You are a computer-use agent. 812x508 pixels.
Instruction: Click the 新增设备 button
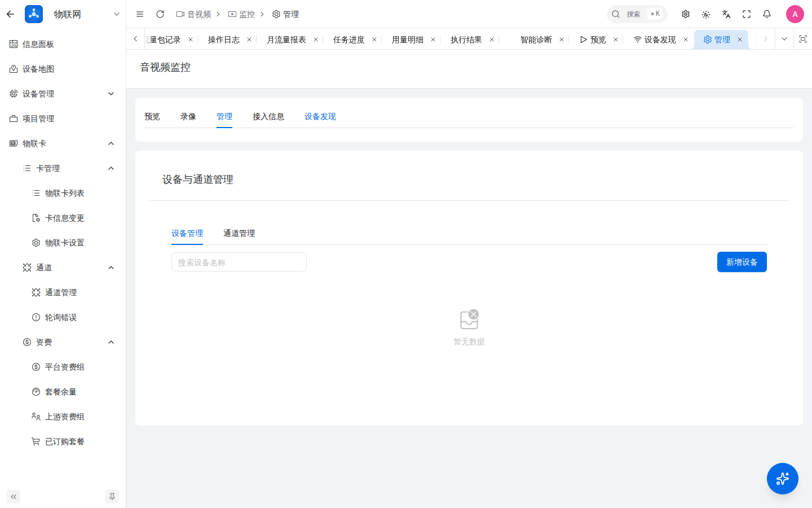tap(742, 262)
